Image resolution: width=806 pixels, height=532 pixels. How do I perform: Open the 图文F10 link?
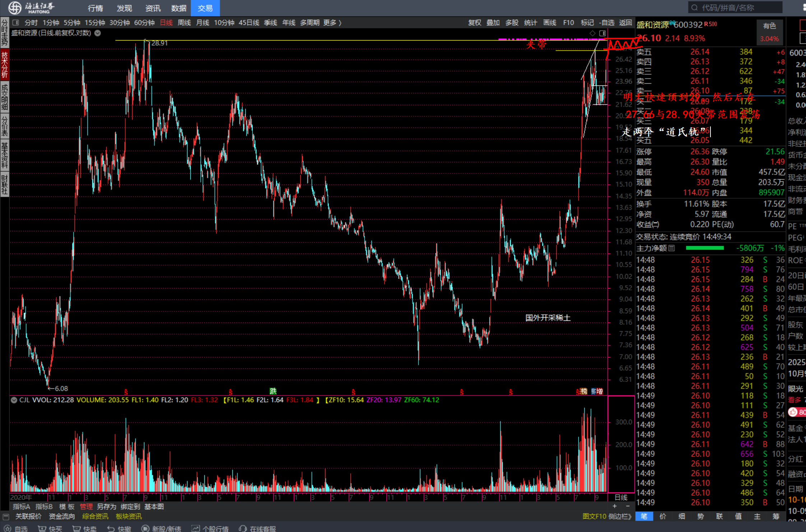pos(594,516)
